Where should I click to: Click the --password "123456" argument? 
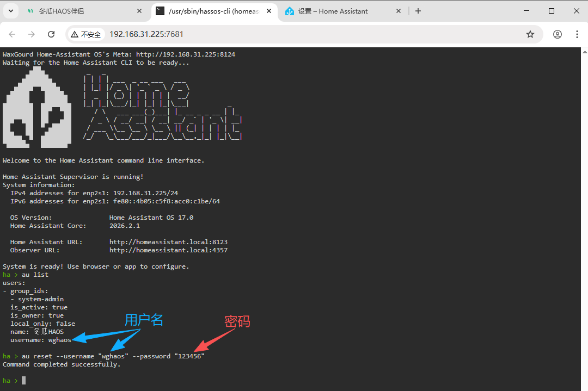click(168, 356)
